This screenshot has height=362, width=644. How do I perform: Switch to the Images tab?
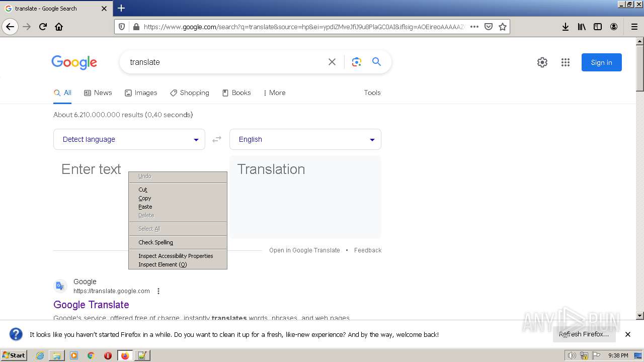141,93
